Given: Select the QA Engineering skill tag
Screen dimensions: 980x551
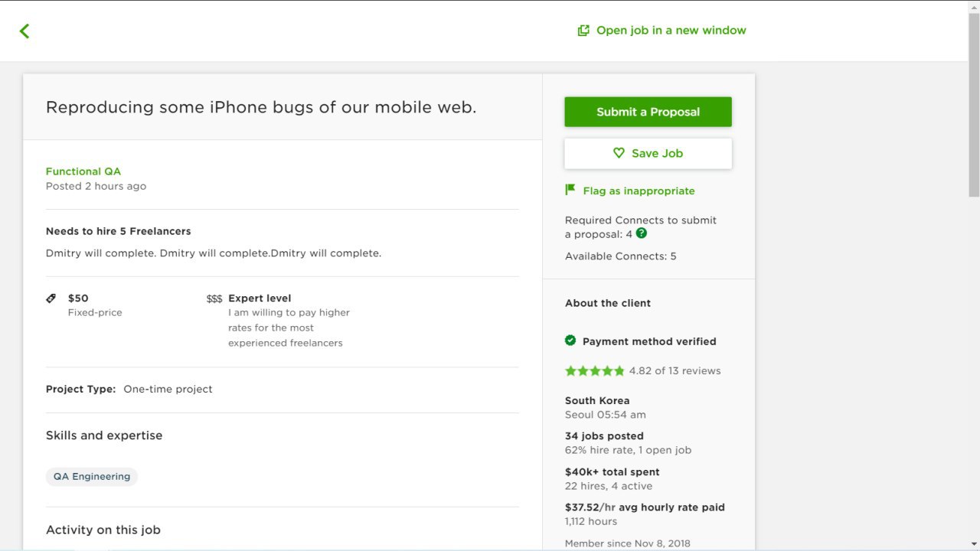Looking at the screenshot, I should click(x=92, y=476).
